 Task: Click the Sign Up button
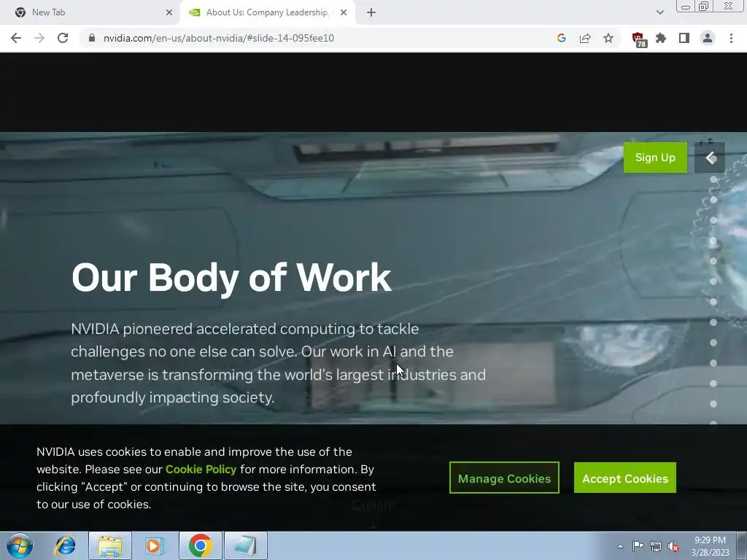click(x=655, y=157)
